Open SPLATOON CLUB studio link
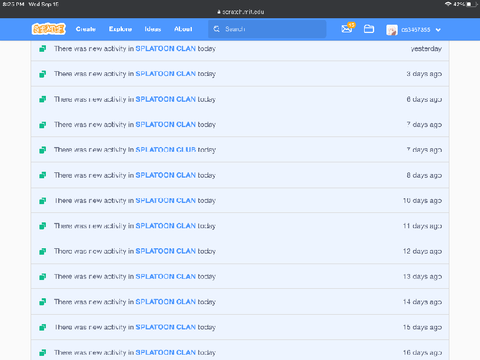The width and height of the screenshot is (480, 360). pyautogui.click(x=166, y=150)
